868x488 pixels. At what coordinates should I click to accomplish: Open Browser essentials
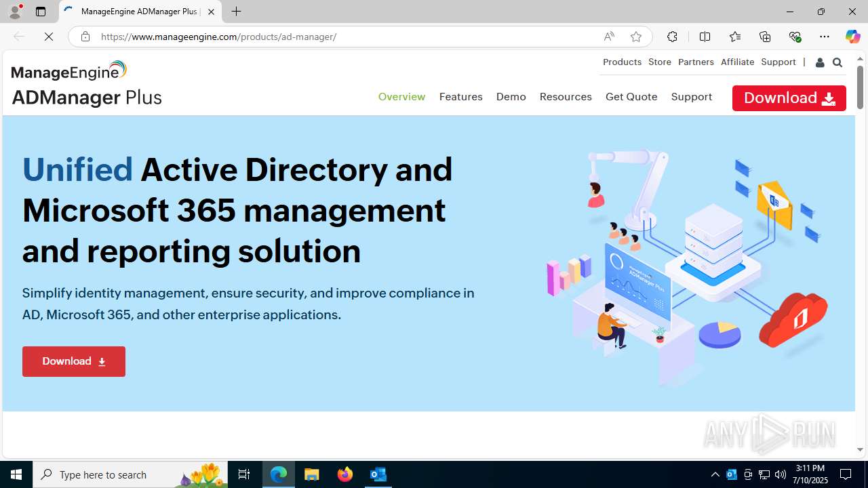[x=795, y=37]
